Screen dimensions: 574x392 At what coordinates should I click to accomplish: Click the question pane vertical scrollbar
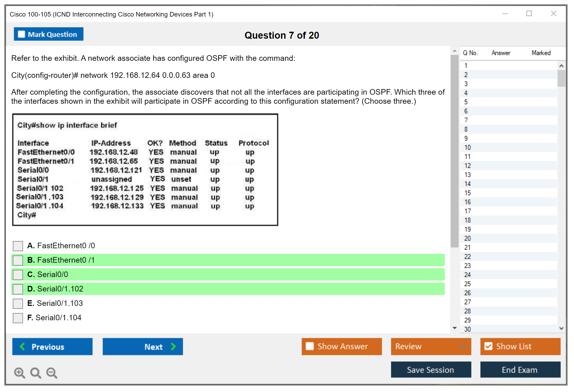454,151
